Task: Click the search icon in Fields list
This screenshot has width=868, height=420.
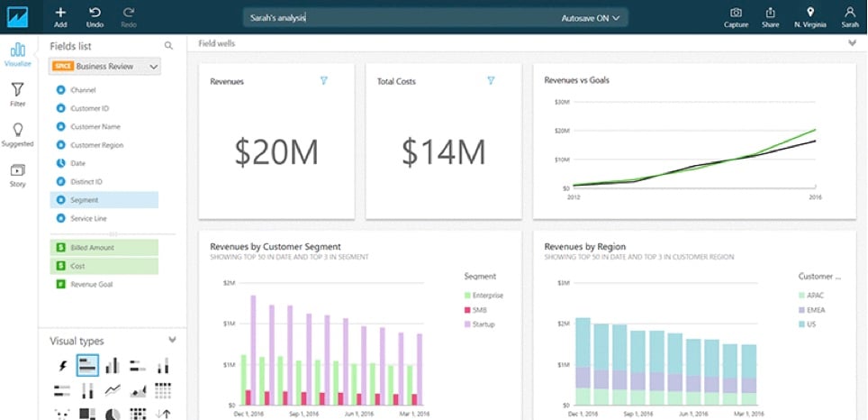Action: [x=168, y=45]
